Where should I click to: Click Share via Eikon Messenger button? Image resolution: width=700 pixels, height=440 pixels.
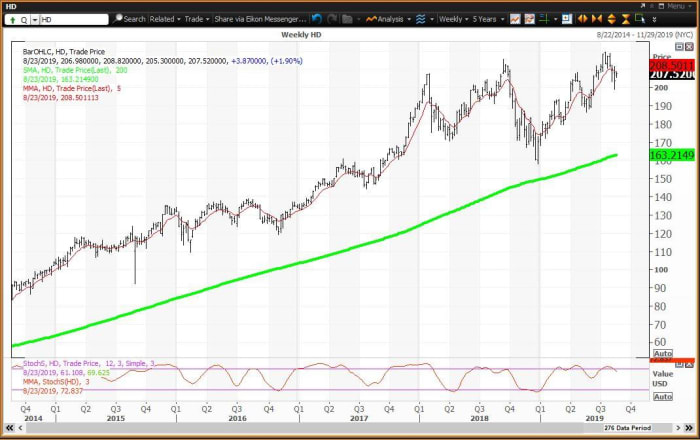coord(258,19)
